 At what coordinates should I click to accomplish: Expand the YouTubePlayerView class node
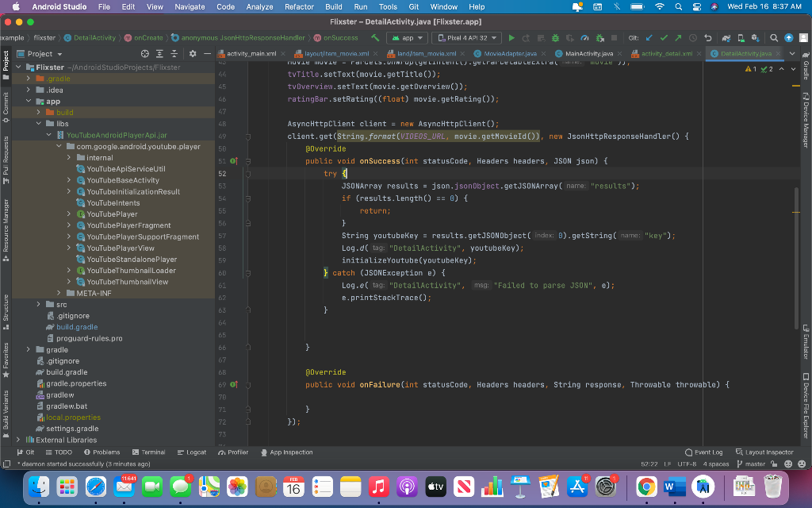point(69,248)
